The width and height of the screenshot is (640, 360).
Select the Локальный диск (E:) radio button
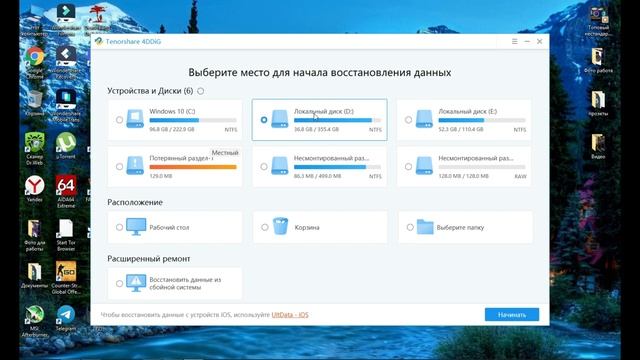click(408, 120)
